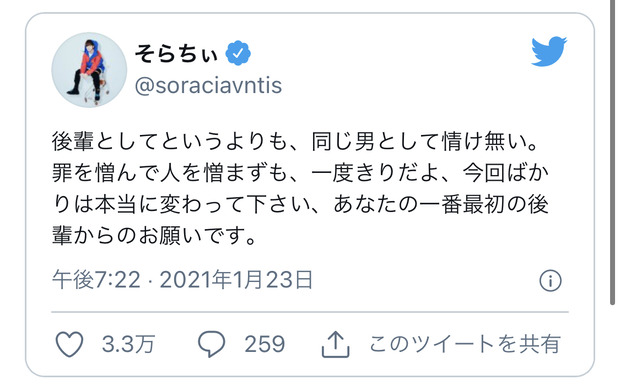Open the tweet info circle icon
Screen dimensions: 620x385
pos(550,281)
